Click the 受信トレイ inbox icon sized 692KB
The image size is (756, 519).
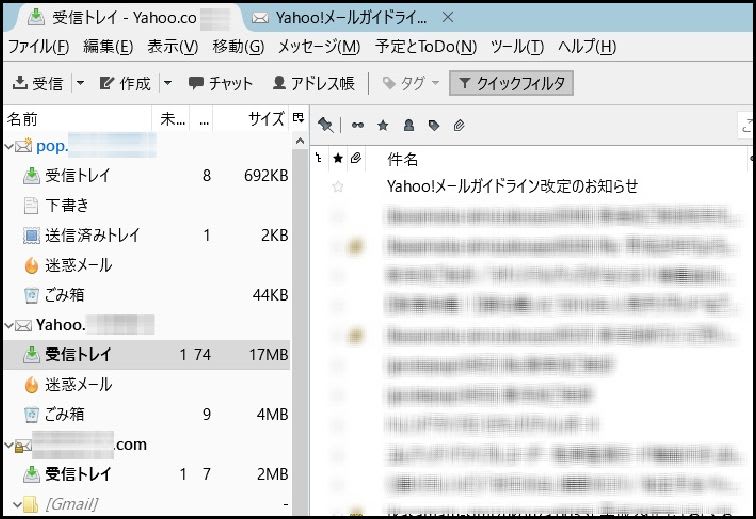[x=31, y=175]
